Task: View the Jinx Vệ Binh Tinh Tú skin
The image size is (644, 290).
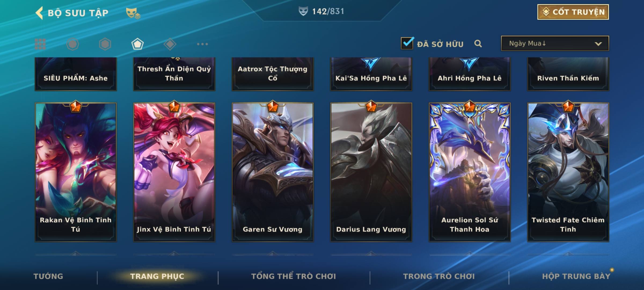Action: click(x=174, y=172)
